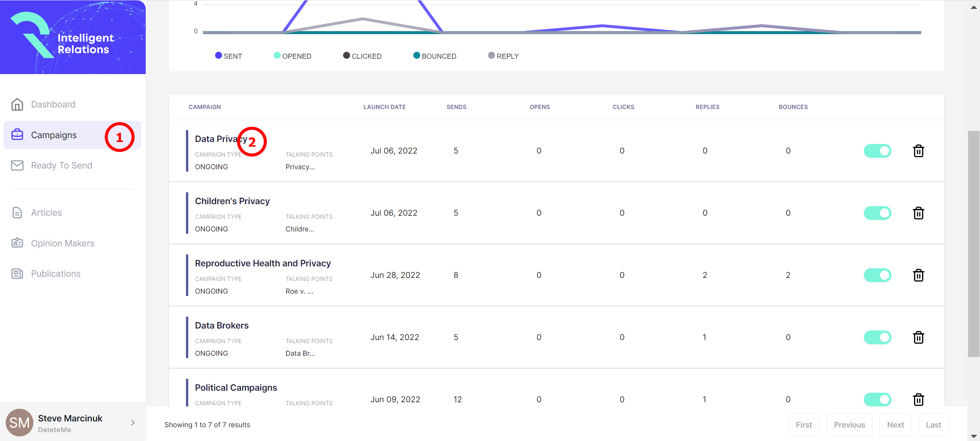
Task: Click the scrollbar bottom arrow
Action: click(x=973, y=436)
